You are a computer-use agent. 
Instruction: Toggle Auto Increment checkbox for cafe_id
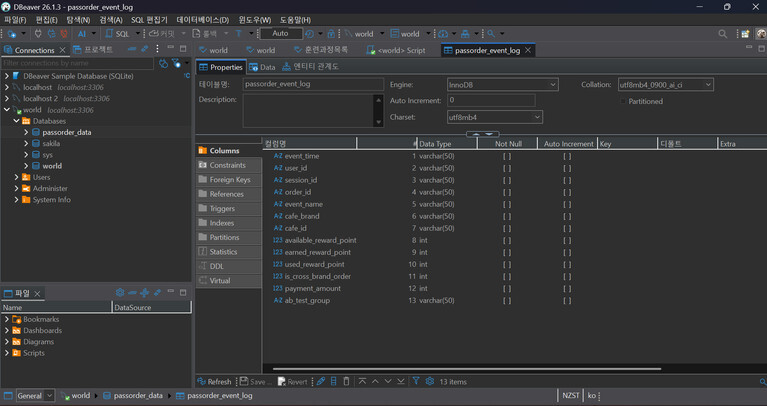pos(567,228)
